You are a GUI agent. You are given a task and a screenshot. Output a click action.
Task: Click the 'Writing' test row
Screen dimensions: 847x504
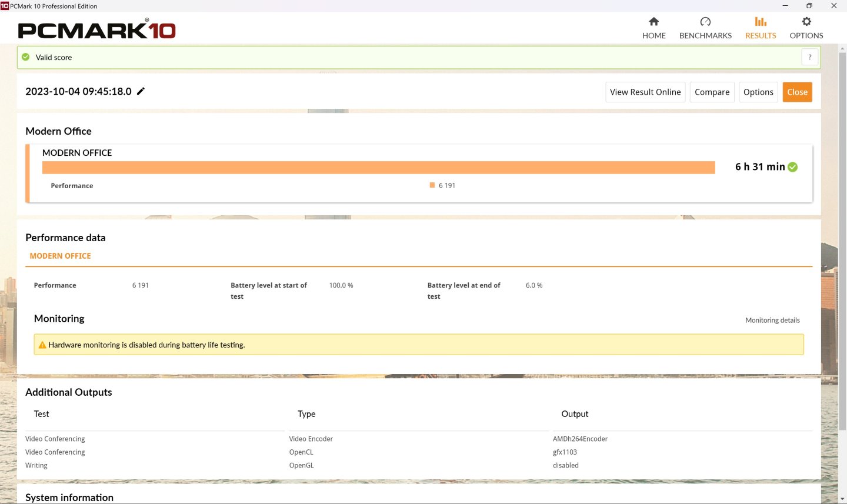[x=36, y=465]
